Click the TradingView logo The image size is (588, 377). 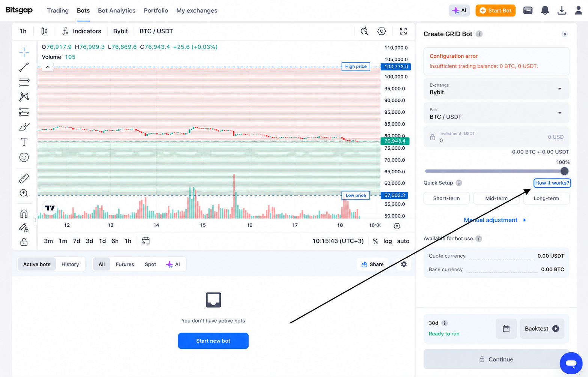50,208
